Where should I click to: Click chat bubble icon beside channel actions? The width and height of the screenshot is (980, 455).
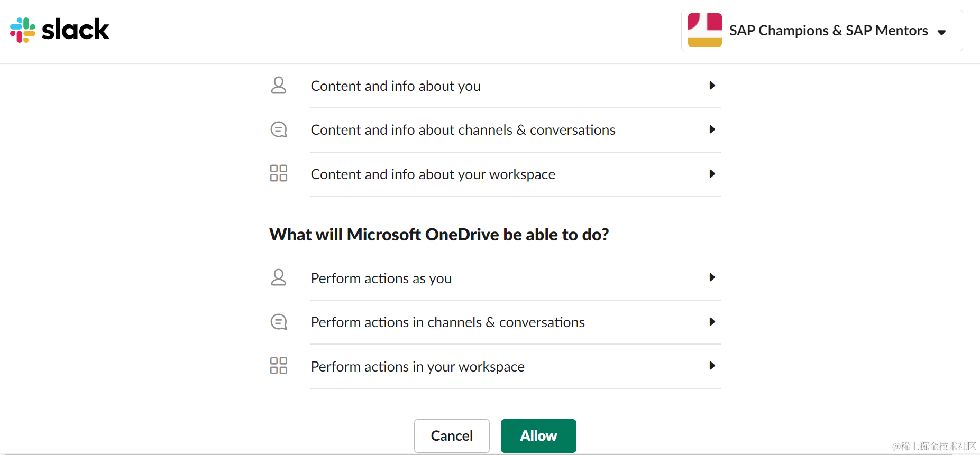pyautogui.click(x=279, y=322)
